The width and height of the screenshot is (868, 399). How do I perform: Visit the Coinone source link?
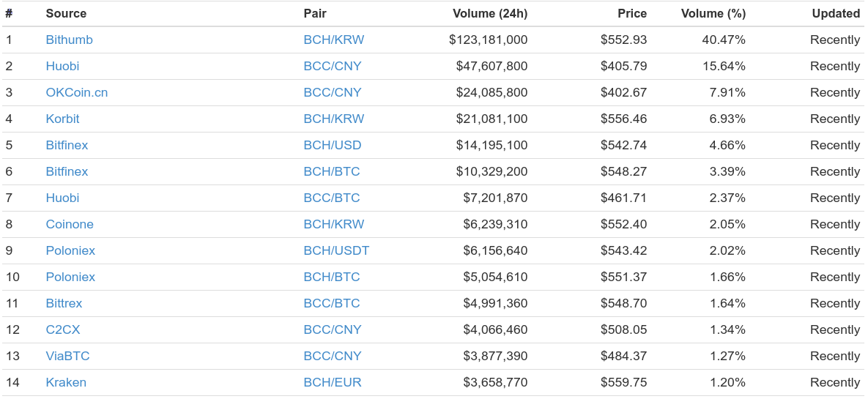70,224
